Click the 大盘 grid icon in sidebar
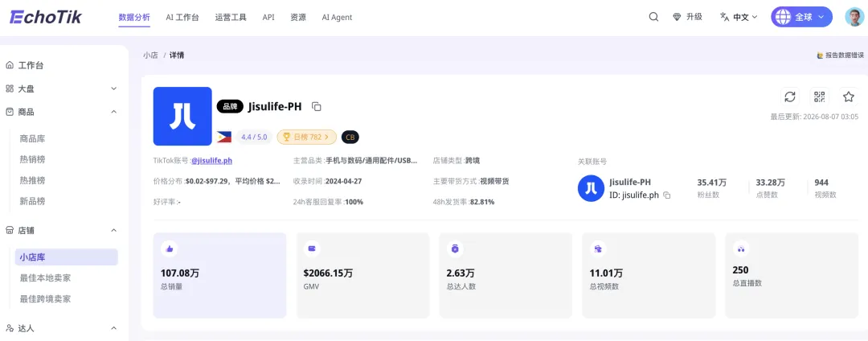 [x=10, y=88]
